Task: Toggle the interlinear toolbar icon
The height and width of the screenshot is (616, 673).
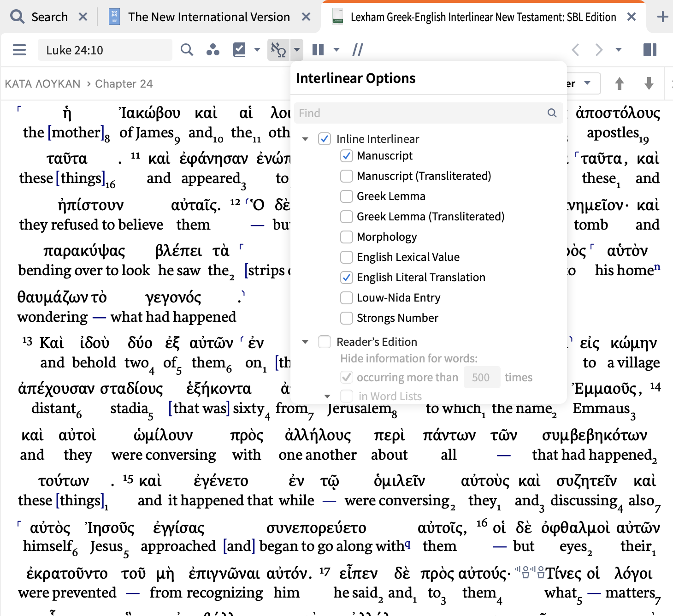Action: pyautogui.click(x=278, y=50)
